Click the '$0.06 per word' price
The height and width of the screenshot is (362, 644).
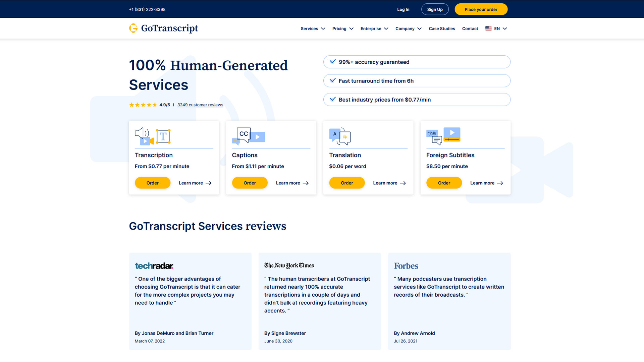pyautogui.click(x=347, y=166)
